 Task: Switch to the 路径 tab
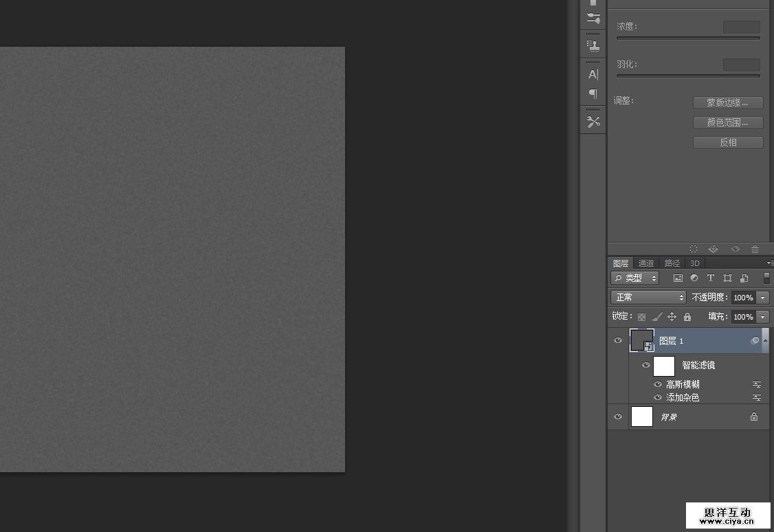tap(672, 263)
